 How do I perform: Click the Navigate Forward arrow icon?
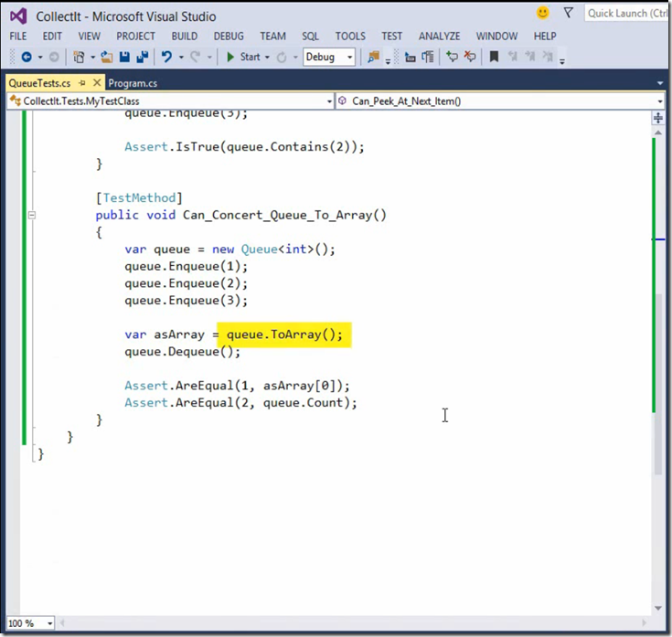tap(54, 57)
